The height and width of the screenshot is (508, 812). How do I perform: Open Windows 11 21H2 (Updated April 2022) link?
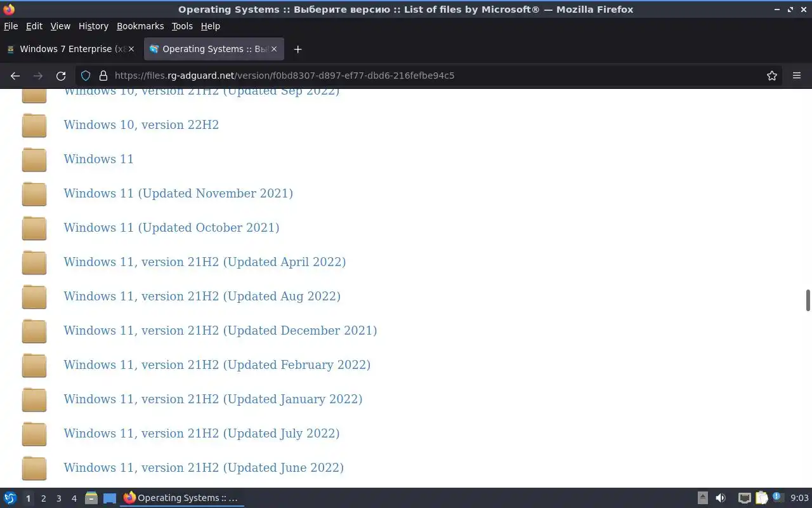tap(204, 262)
